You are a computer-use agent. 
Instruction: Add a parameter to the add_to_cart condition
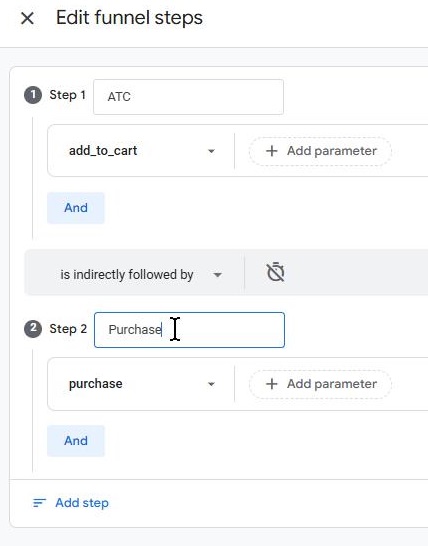pyautogui.click(x=320, y=151)
